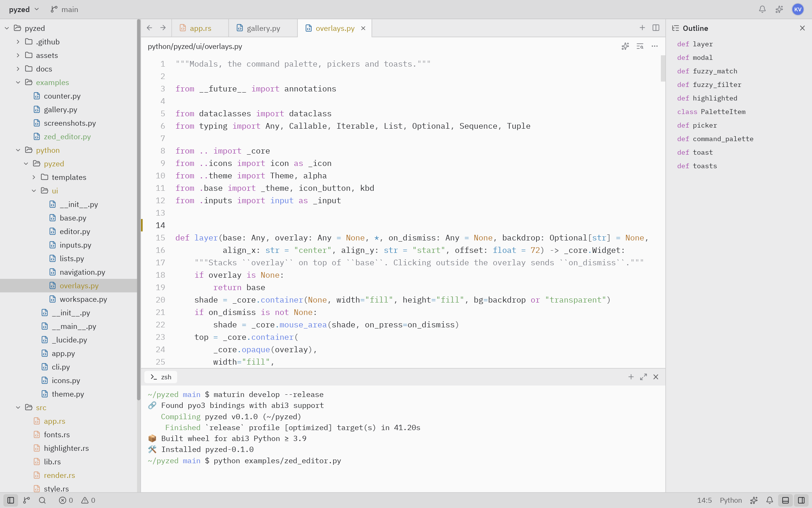Open editor more options menu
812x508 pixels.
point(654,46)
